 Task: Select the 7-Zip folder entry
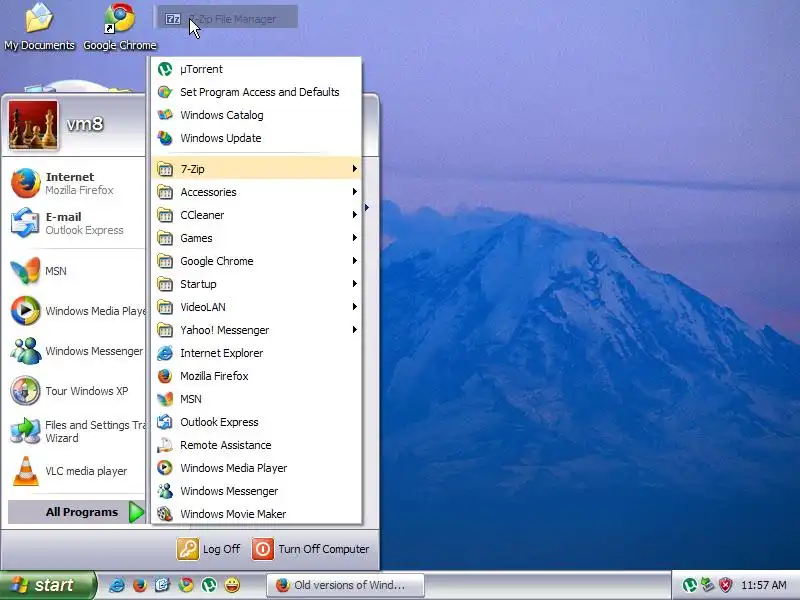(257, 169)
